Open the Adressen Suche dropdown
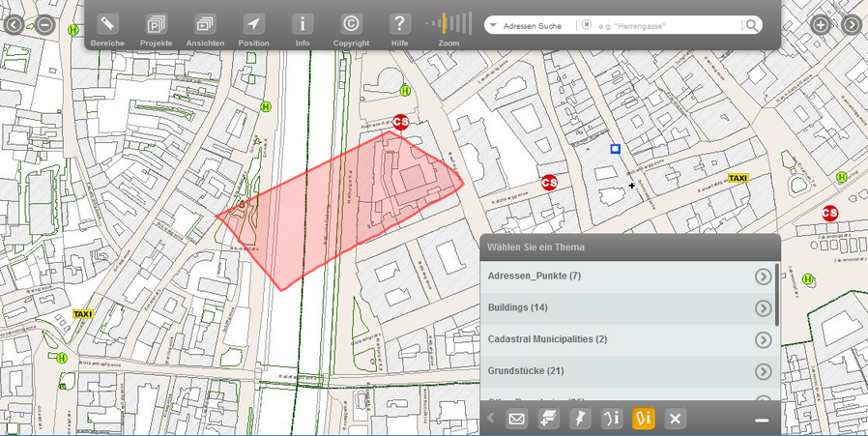The image size is (868, 436). click(494, 25)
